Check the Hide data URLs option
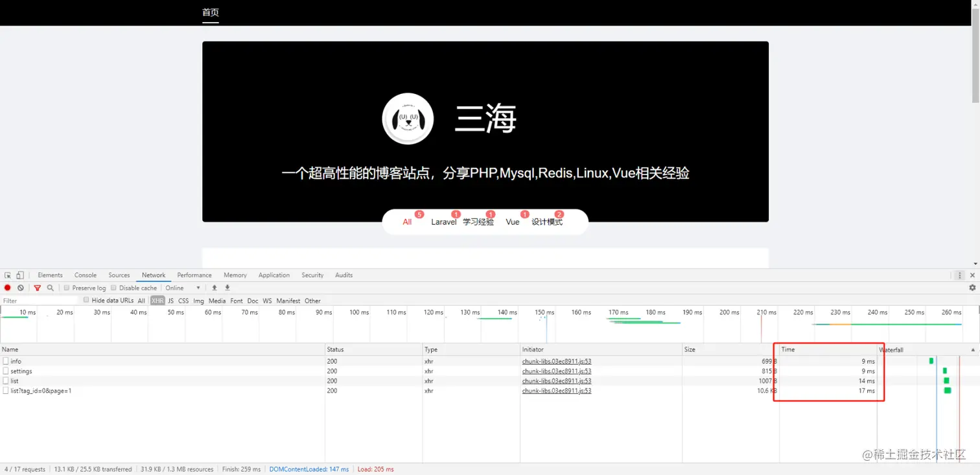The width and height of the screenshot is (980, 475). click(x=86, y=300)
